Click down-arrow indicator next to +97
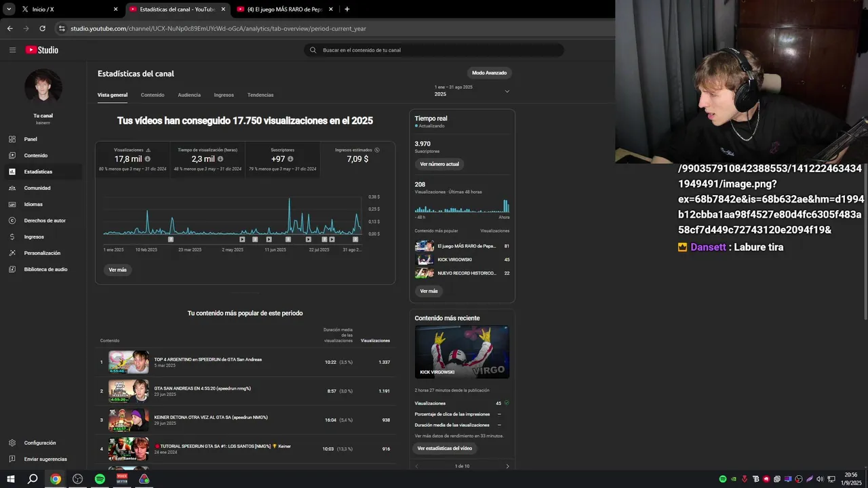Screen dimensions: 868x488 290,159
